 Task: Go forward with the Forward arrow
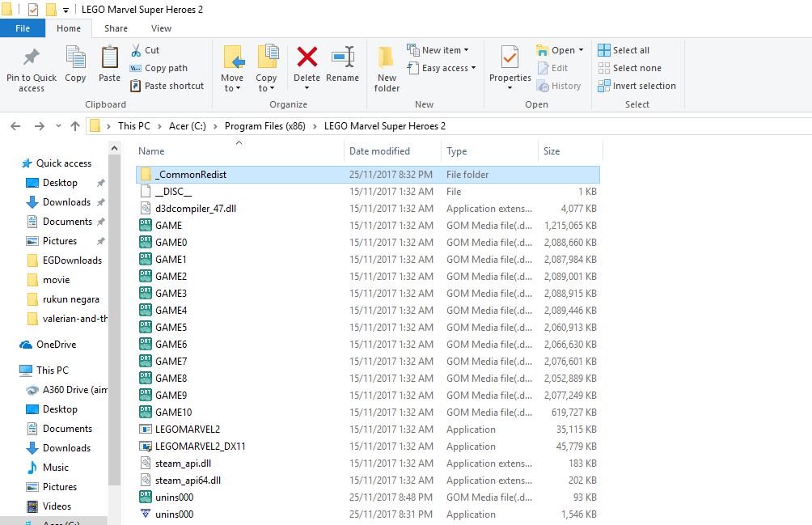tap(40, 126)
